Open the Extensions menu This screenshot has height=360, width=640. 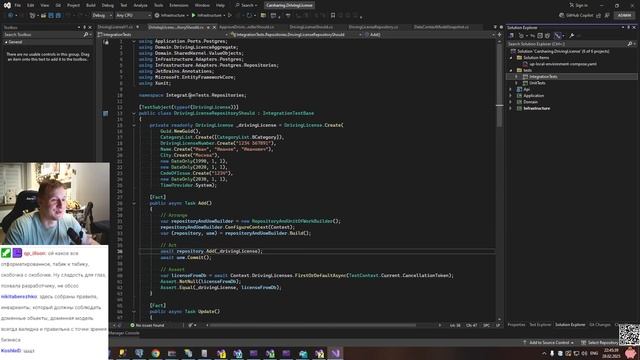(x=179, y=5)
